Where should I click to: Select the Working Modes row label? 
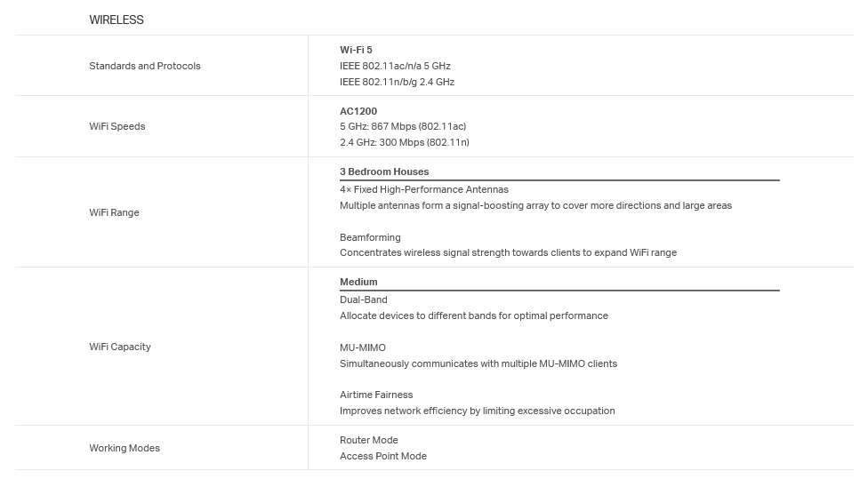point(125,448)
